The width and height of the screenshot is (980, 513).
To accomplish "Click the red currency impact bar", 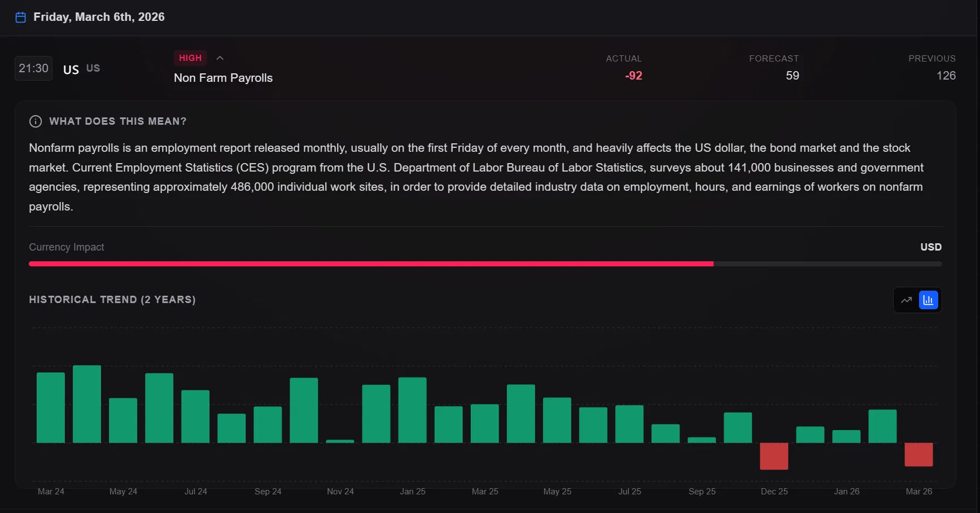I will pos(371,264).
